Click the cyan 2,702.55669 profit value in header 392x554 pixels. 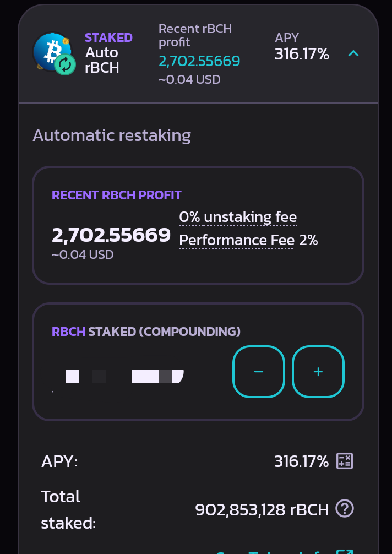coord(199,61)
